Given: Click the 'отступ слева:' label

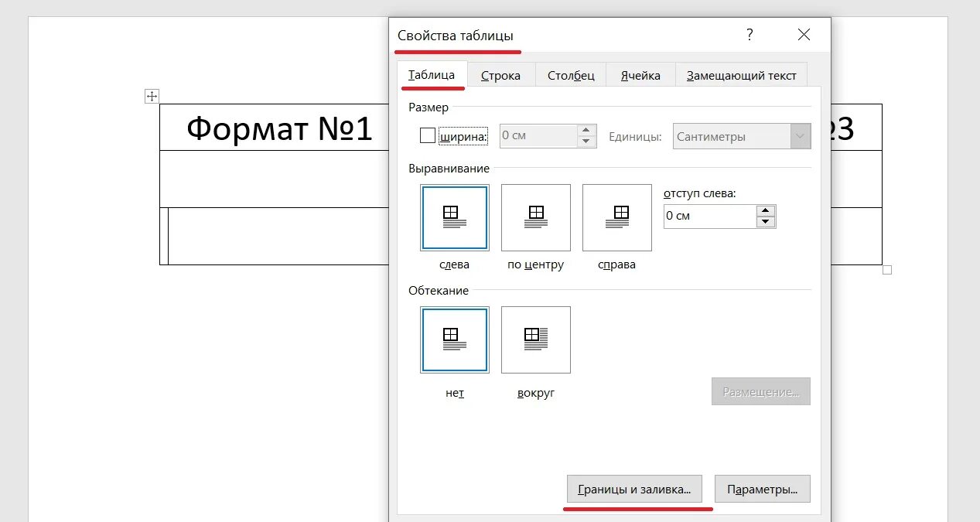Looking at the screenshot, I should tap(700, 193).
